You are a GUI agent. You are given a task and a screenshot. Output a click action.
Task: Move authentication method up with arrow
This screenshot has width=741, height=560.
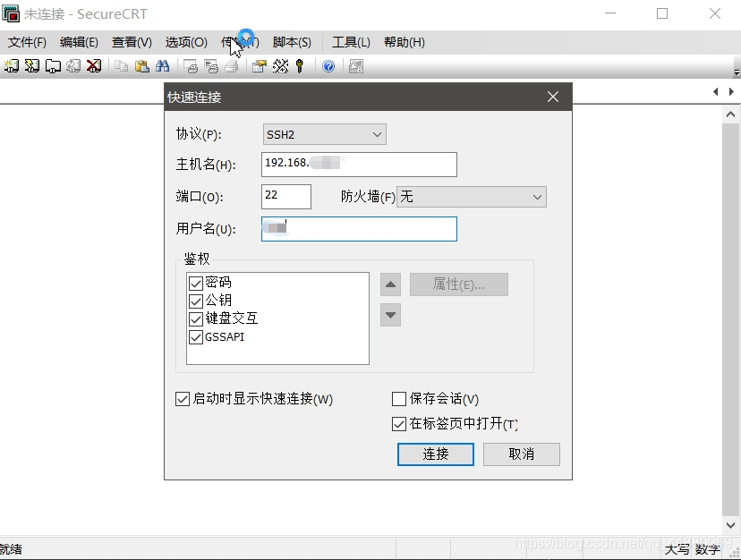390,284
